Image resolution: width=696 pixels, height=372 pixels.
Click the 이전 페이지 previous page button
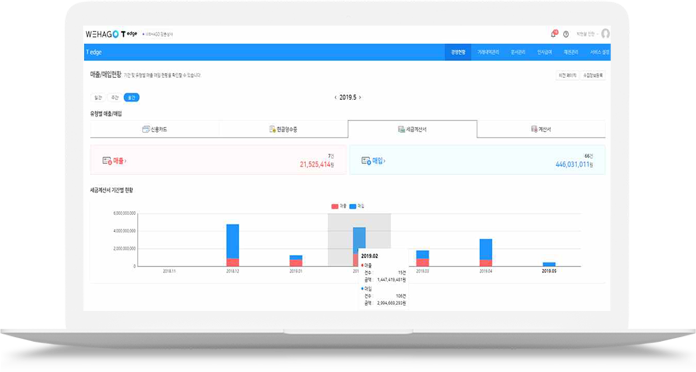[x=567, y=75]
